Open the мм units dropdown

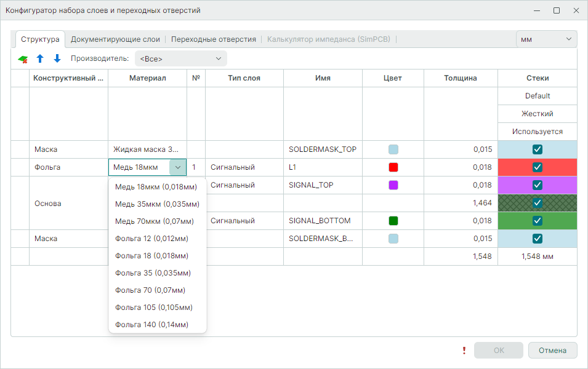(546, 39)
